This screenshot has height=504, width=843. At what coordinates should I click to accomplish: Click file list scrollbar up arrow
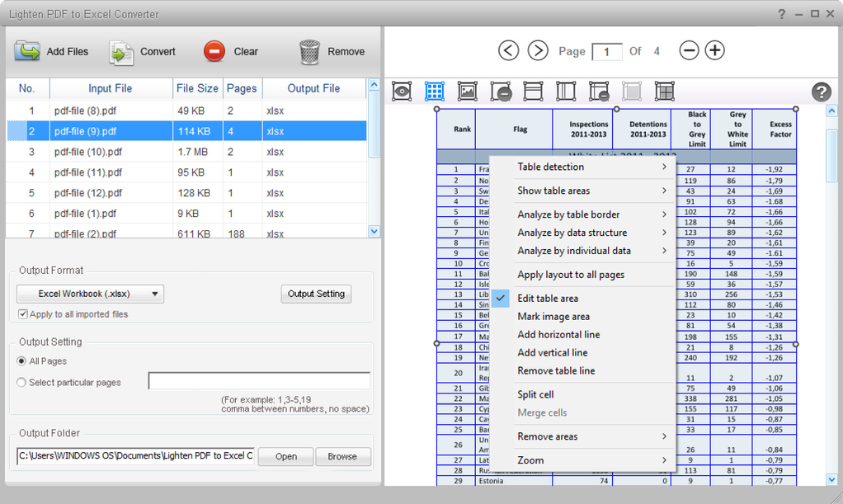coord(374,84)
